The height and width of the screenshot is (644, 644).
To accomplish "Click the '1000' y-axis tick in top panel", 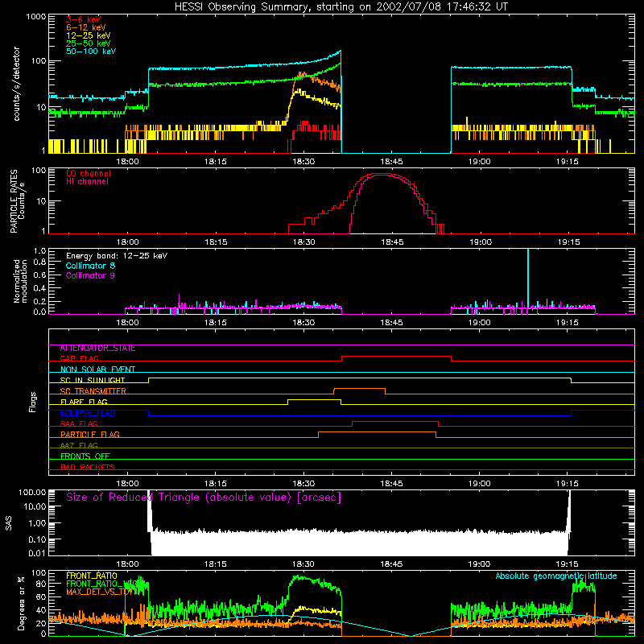I will coord(36,17).
